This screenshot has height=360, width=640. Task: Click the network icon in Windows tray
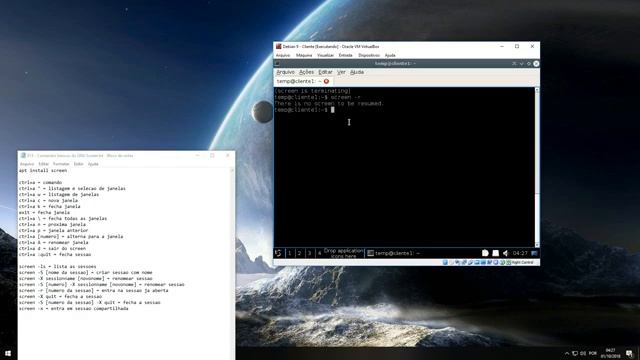[x=575, y=353]
